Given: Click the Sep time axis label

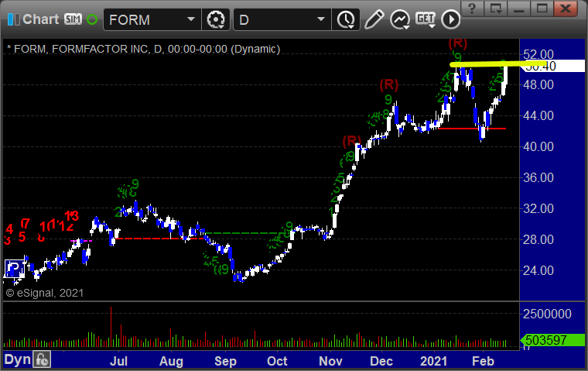Looking at the screenshot, I should (225, 361).
